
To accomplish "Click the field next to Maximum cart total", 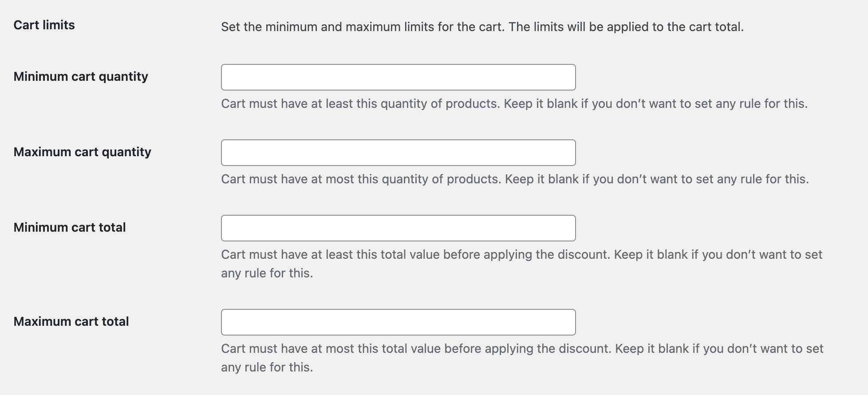I will [398, 322].
